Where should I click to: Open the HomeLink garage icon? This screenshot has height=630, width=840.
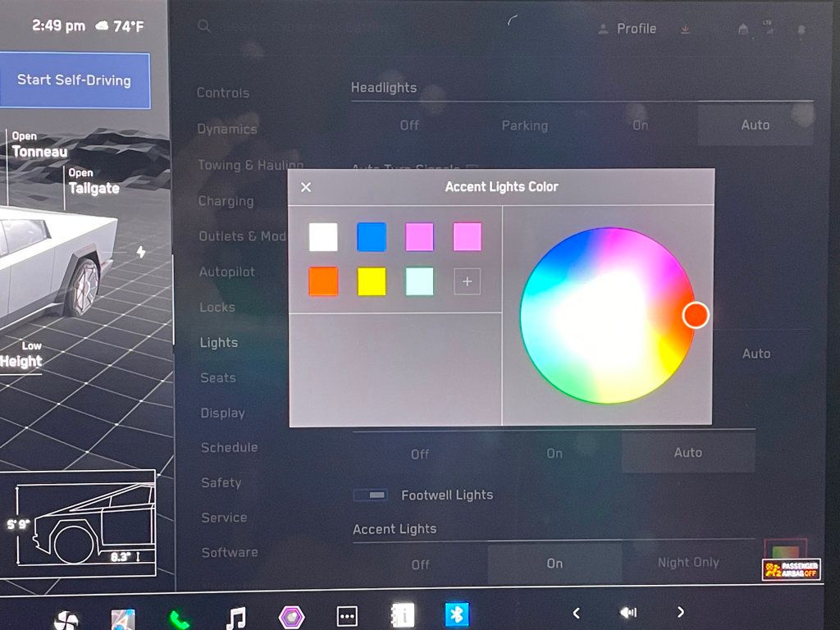click(x=743, y=29)
